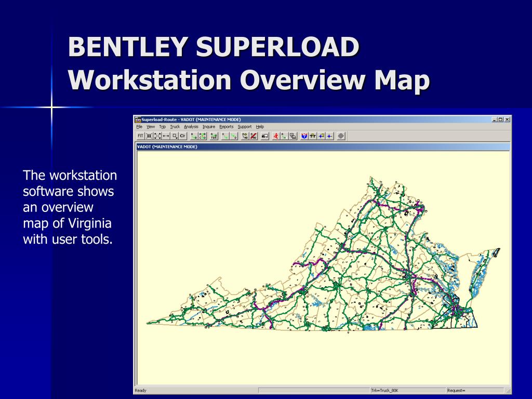Click the gray diamond stop toolbar icon

[x=341, y=136]
